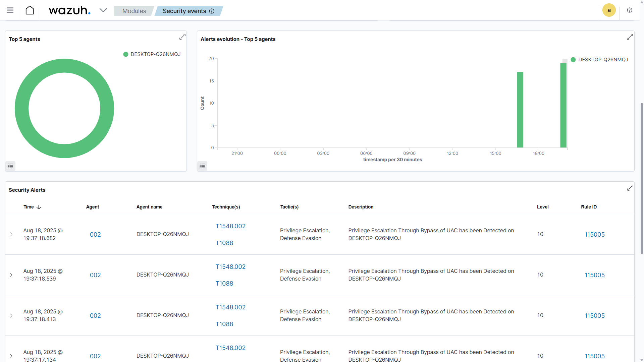644x362 pixels.
Task: Expand the Top 5 agents panel
Action: coord(182,37)
